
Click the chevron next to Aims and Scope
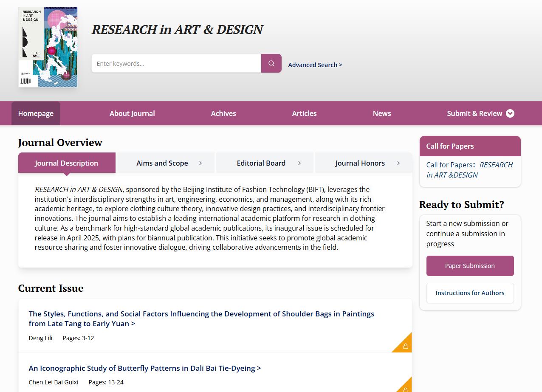[x=200, y=163]
